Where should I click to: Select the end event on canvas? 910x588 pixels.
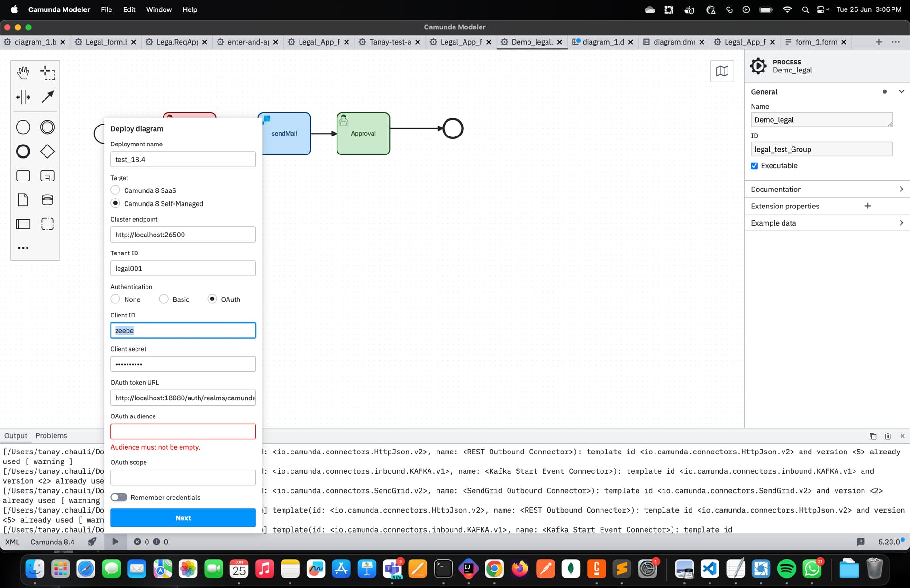coord(453,128)
